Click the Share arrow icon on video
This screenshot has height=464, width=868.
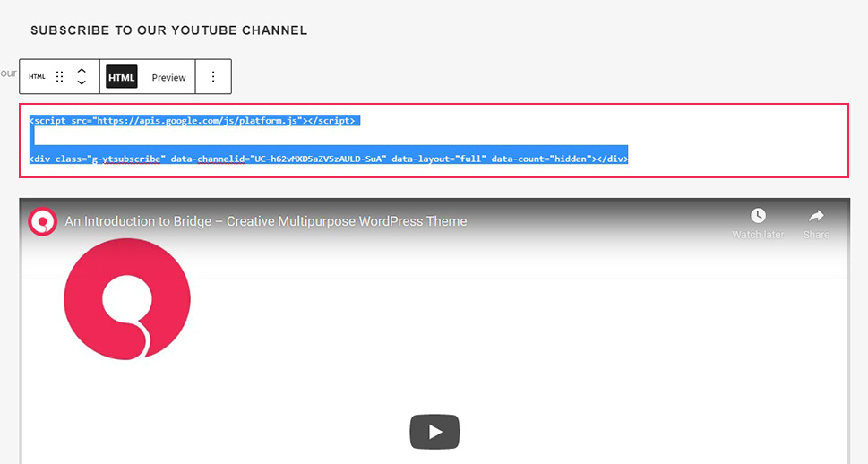pos(817,215)
